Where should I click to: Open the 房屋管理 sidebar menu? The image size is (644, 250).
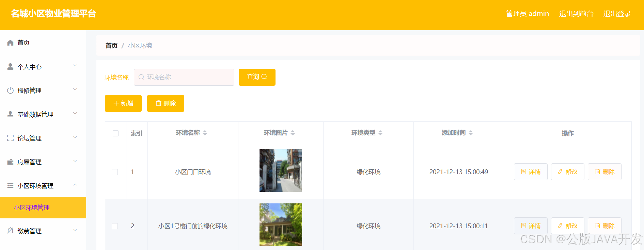[x=43, y=162]
